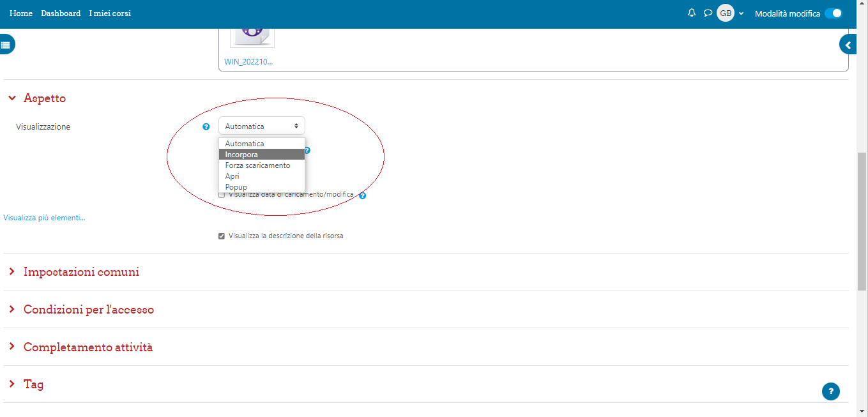Screen dimensions: 868x417
Task: Click the Visualizza più elementi link
Action: click(44, 218)
